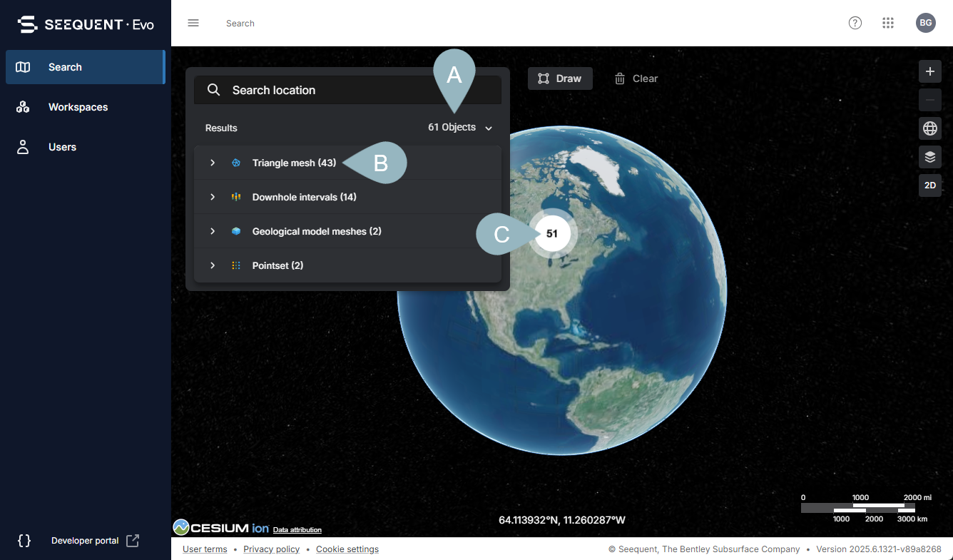Go to Workspaces in the sidebar

click(78, 107)
